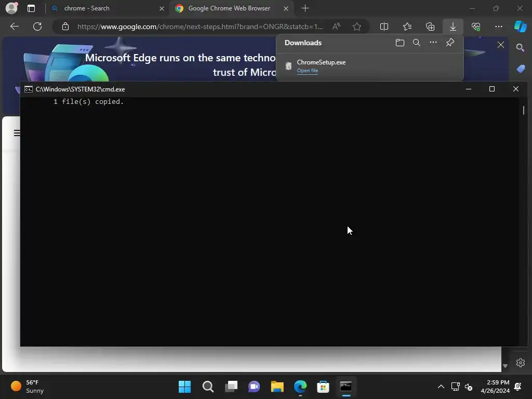Open the sidebar settings gear
The width and height of the screenshot is (532, 399).
[521, 362]
